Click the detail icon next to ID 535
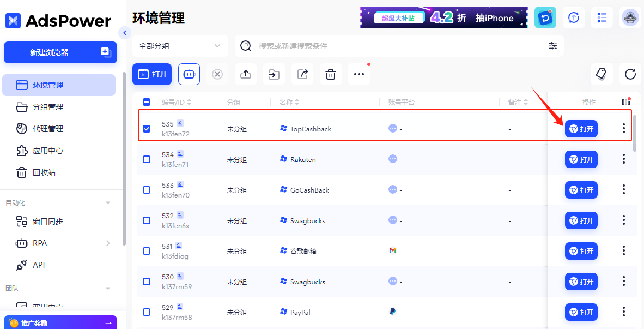Image resolution: width=644 pixels, height=329 pixels. [180, 123]
